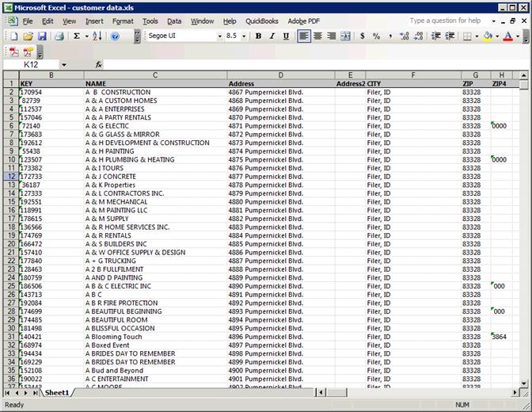Open the QuickBooks menu
The image size is (532, 412).
click(x=261, y=21)
